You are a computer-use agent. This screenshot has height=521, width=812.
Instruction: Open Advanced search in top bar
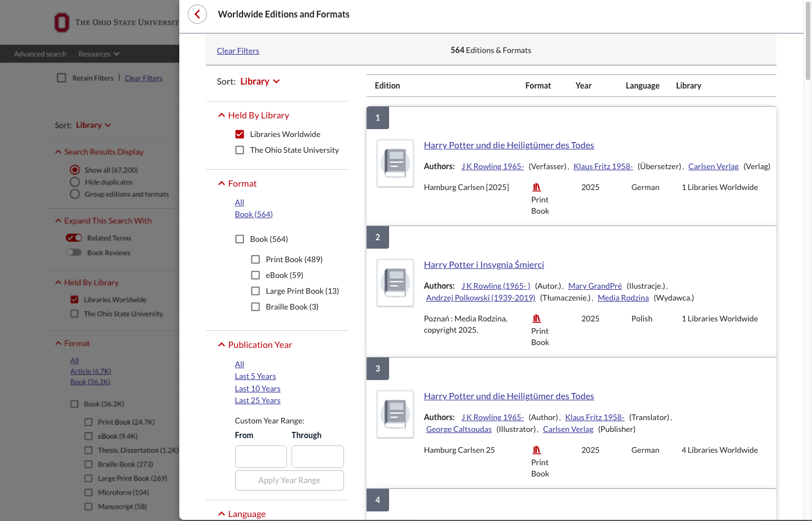click(40, 54)
